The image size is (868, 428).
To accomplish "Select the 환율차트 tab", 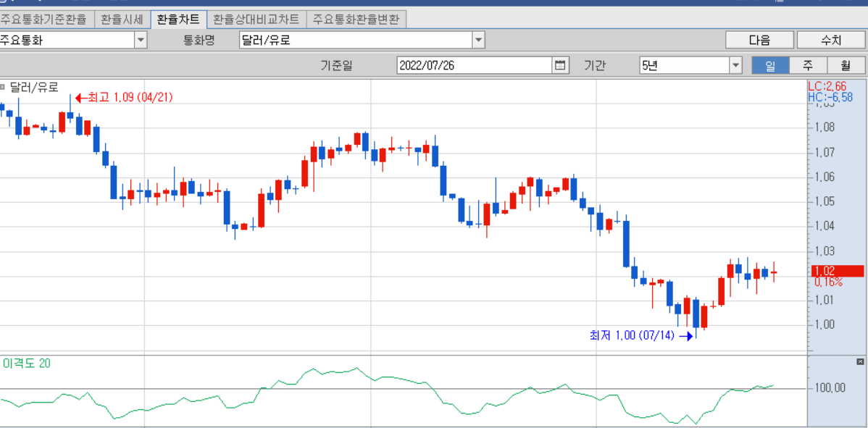I will point(178,19).
